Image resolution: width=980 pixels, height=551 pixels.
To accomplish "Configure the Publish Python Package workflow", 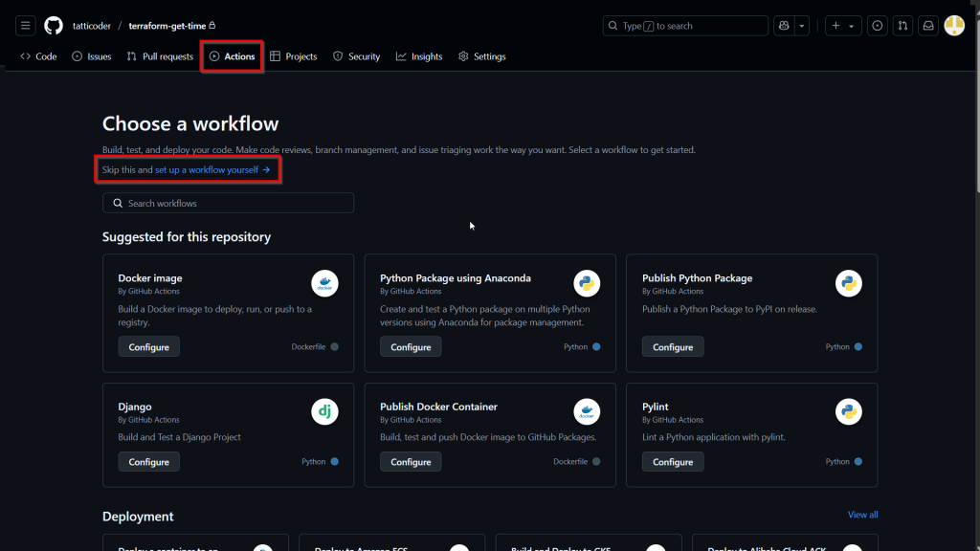I will [x=672, y=347].
